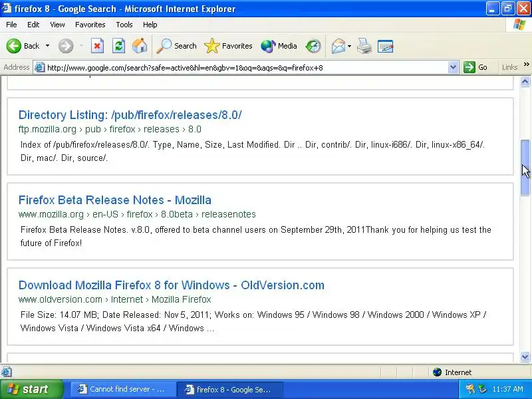Open Download Mozilla Firefox 8 for Windows link

point(172,285)
